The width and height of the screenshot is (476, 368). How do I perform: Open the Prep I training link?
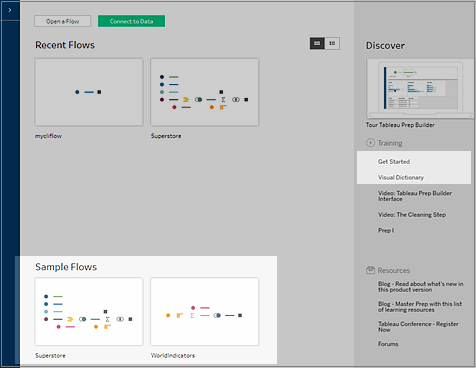coord(386,230)
